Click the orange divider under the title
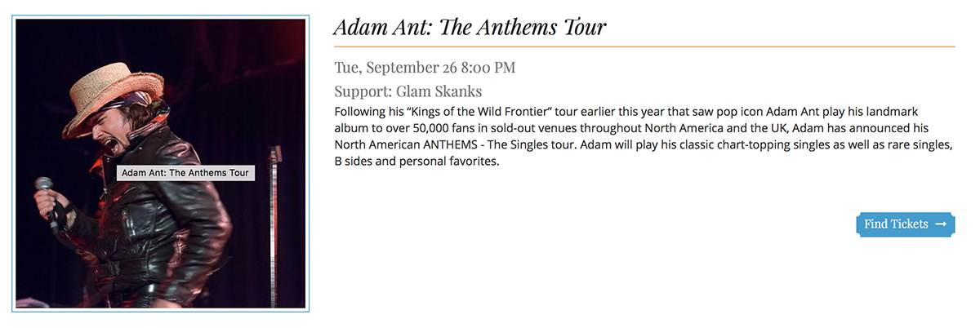Viewport: 980px width, 328px height. (x=644, y=47)
